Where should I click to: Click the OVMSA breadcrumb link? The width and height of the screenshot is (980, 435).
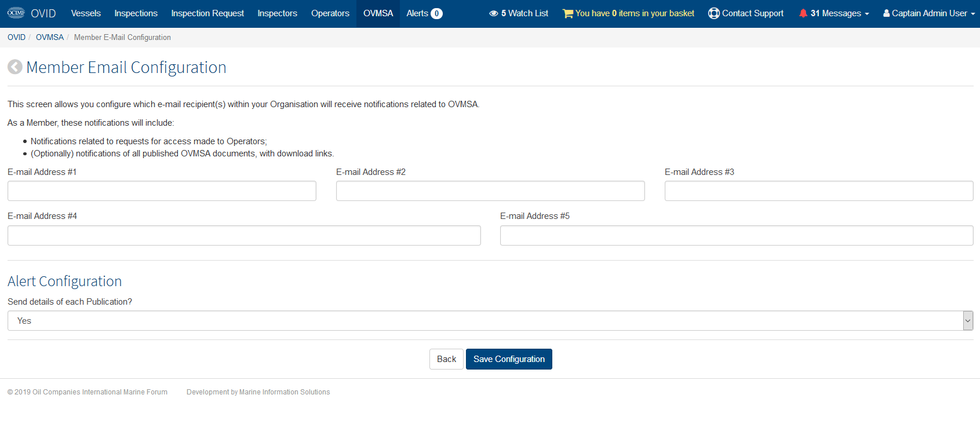pos(50,37)
